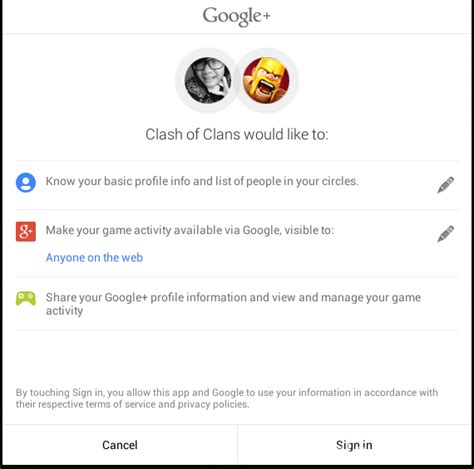Click the Google+ logo in the header
Viewport: 474px width, 469px height.
click(237, 16)
